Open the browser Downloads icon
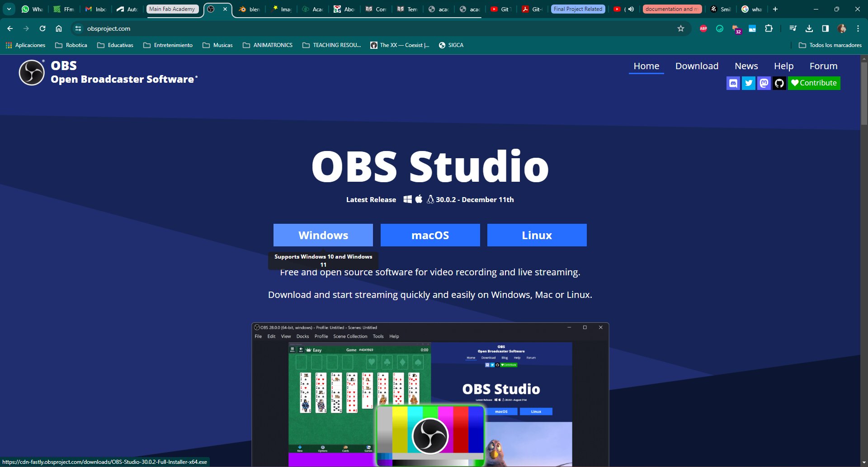Screen dimensions: 868x467 809,28
